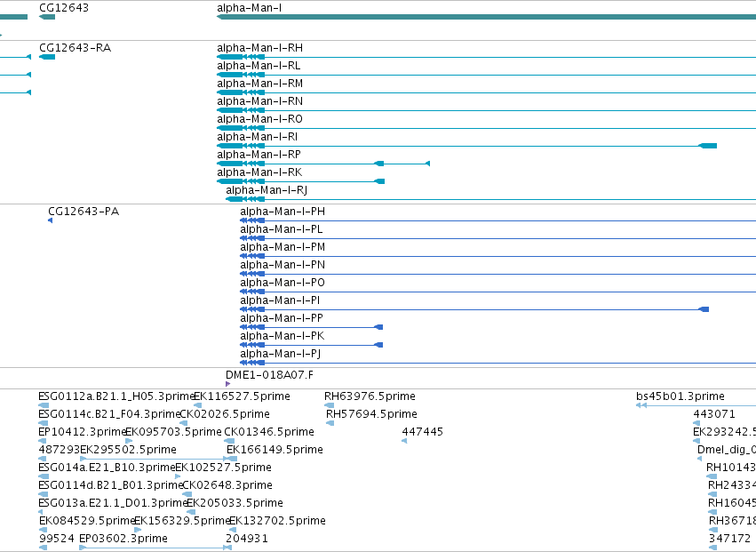Click EST RH24334 label
This screenshot has height=552, width=756.
[x=732, y=485]
